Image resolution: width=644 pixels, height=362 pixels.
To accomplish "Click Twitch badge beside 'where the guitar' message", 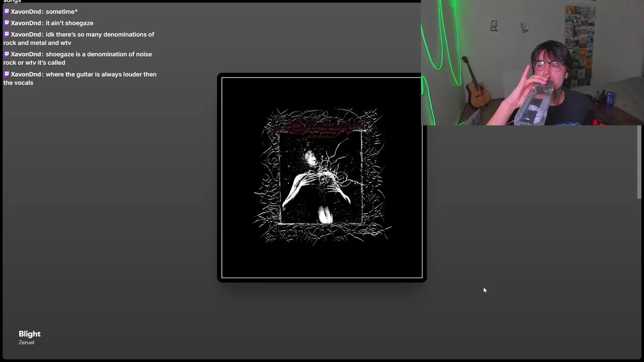I will pyautogui.click(x=7, y=74).
